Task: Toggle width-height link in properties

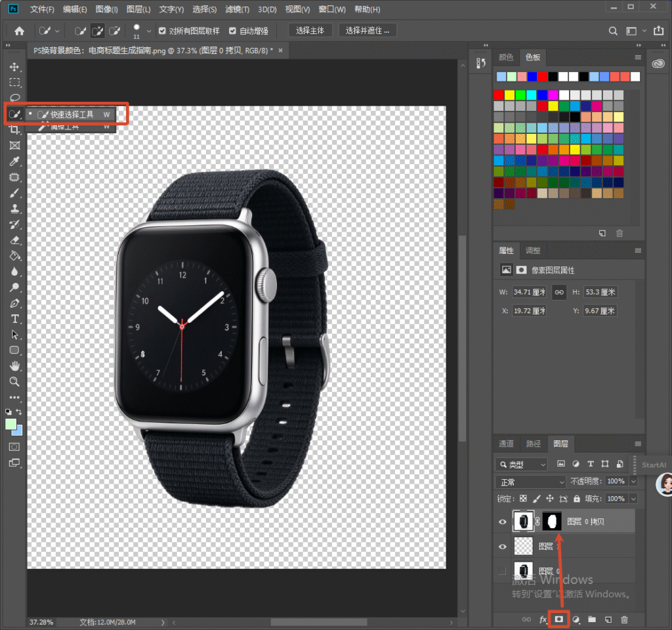Action: click(x=559, y=292)
